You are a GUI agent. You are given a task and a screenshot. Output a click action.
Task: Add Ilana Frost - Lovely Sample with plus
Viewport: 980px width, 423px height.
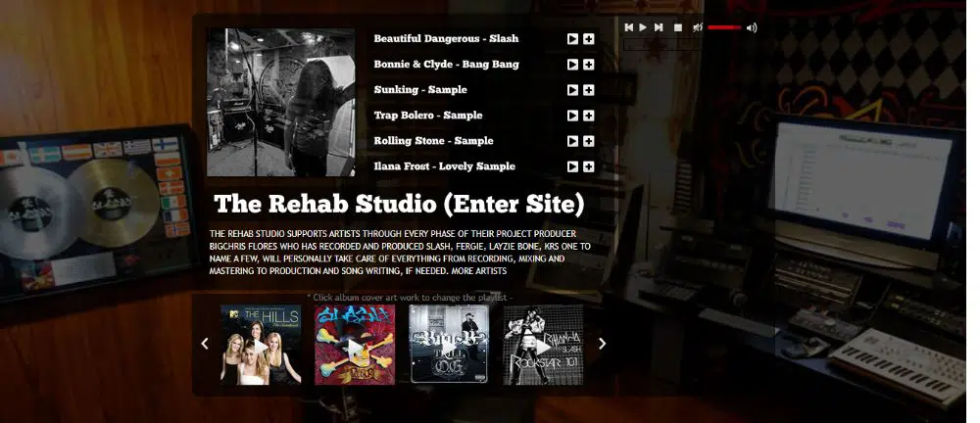(588, 166)
